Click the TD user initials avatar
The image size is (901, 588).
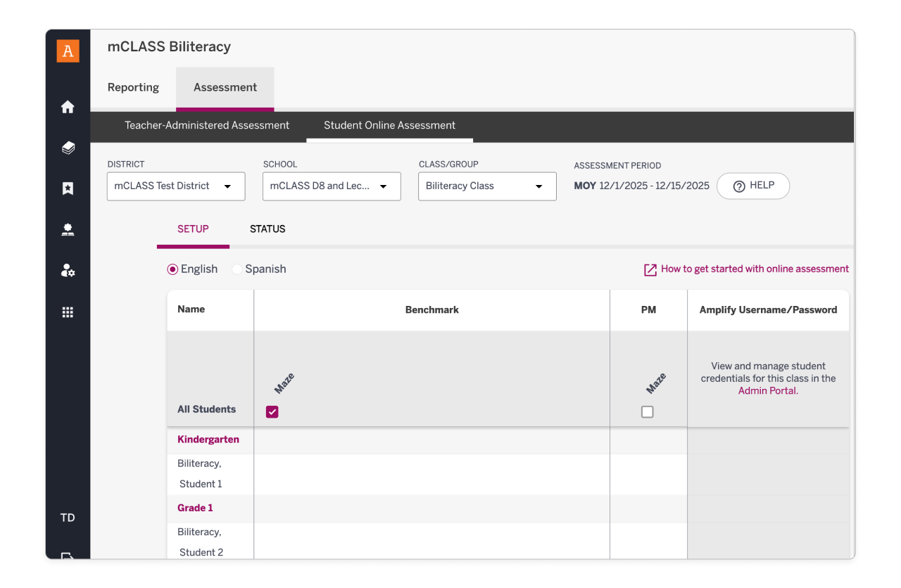coord(68,518)
